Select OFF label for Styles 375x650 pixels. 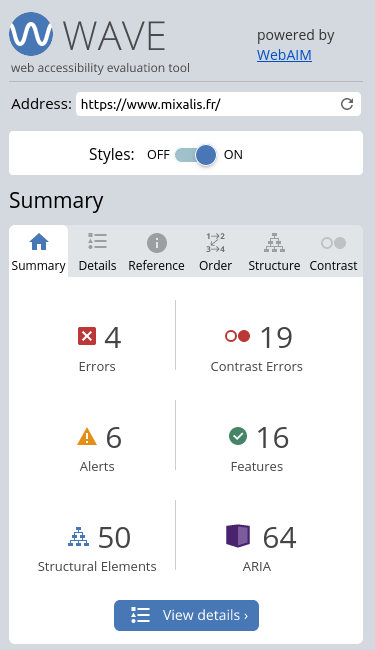(158, 155)
